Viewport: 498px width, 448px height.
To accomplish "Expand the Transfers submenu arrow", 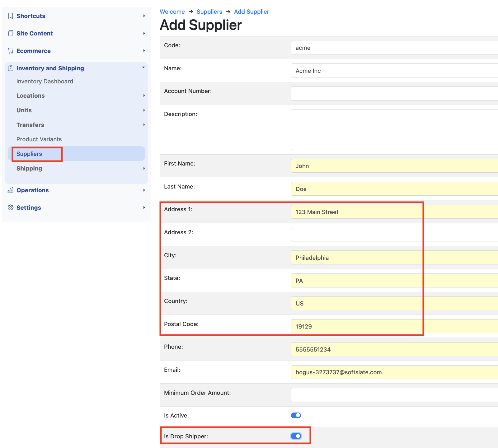I will pyautogui.click(x=144, y=125).
